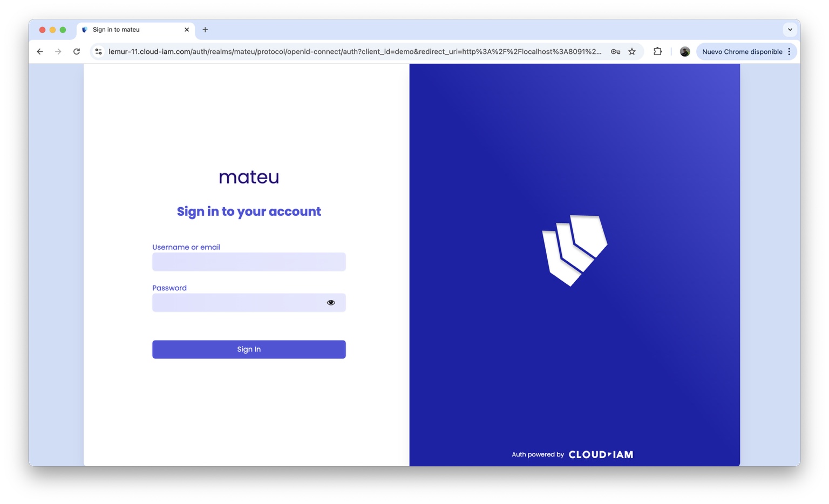Click the password reveal eye icon

click(x=331, y=302)
